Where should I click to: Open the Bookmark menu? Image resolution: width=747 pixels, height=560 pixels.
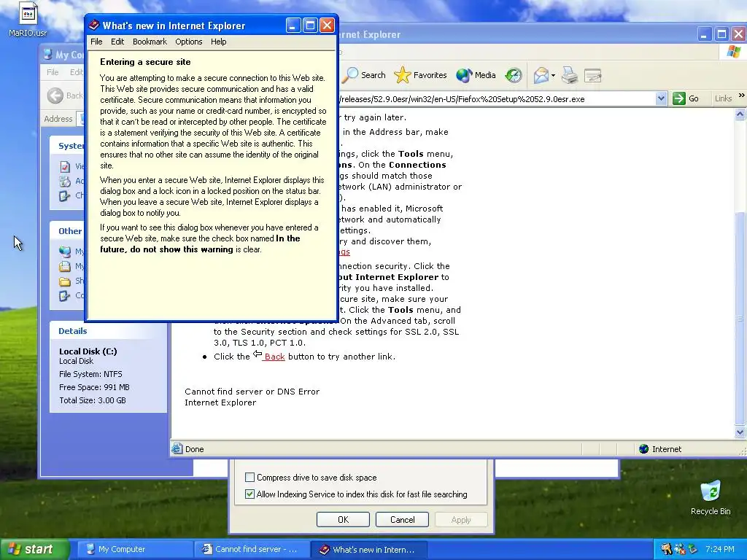150,42
